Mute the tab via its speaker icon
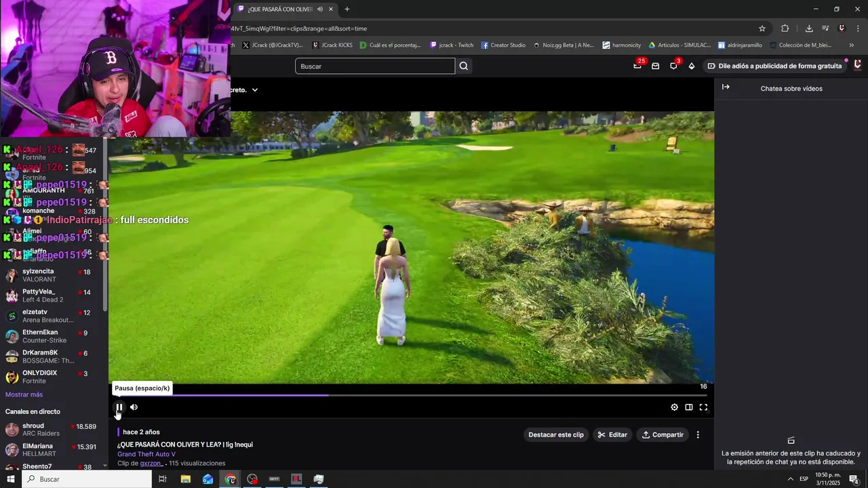This screenshot has width=868, height=488. [319, 9]
